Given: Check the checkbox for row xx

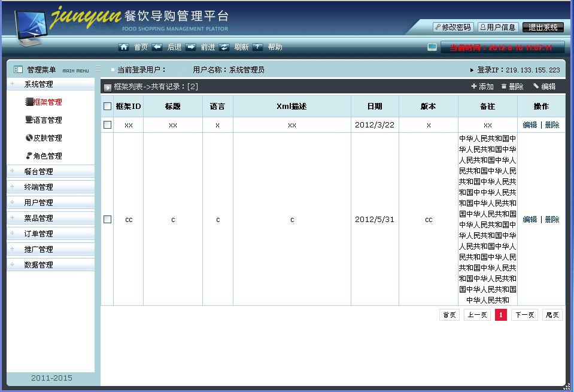Looking at the screenshot, I should click(x=107, y=125).
